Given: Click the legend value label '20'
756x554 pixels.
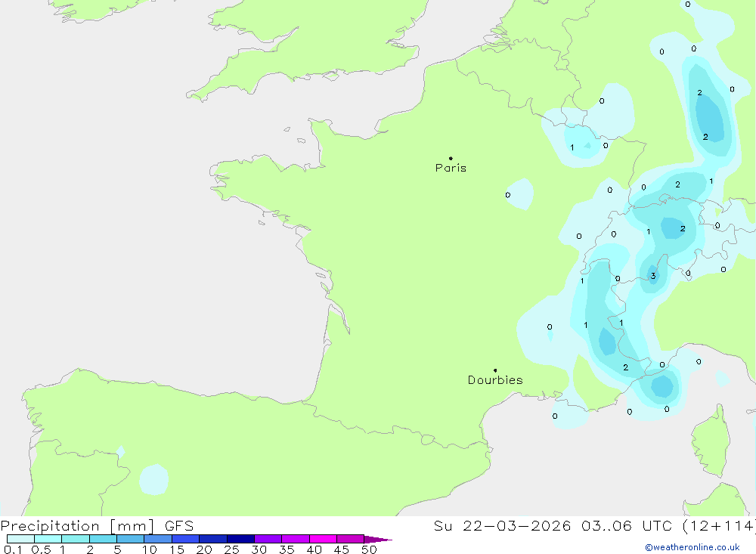Looking at the screenshot, I should tap(204, 549).
